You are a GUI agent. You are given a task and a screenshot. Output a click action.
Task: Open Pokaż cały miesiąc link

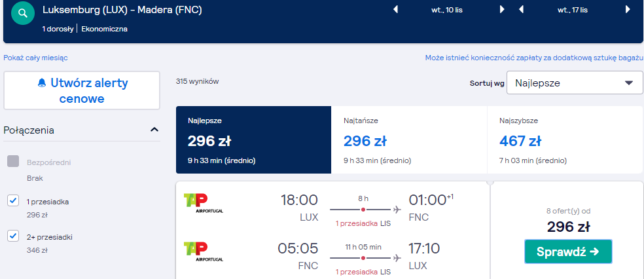click(36, 58)
